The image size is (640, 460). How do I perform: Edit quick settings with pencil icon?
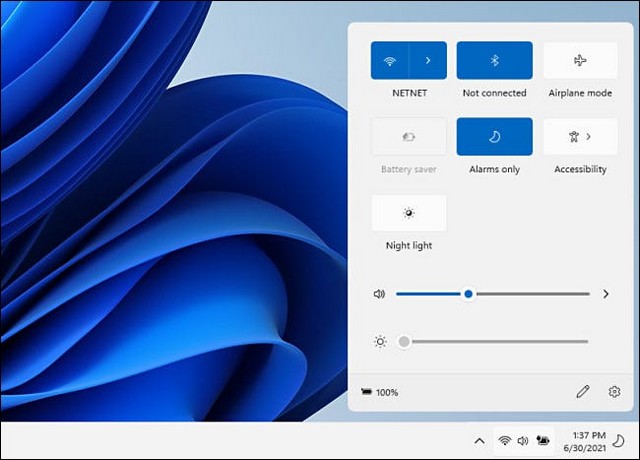[583, 392]
